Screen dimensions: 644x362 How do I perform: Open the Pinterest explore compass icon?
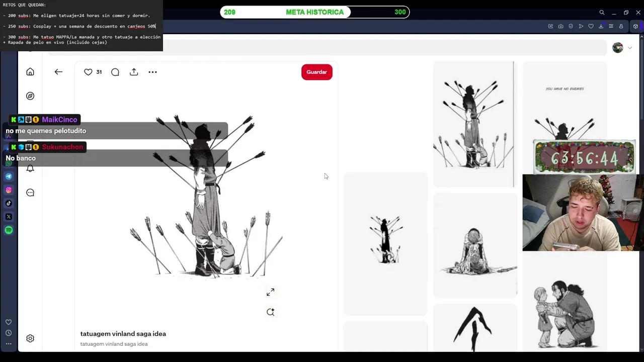pyautogui.click(x=30, y=96)
